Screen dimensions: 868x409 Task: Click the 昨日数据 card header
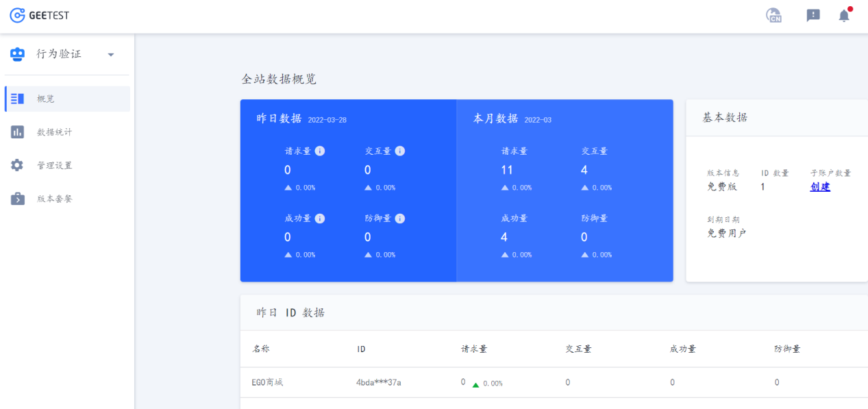pos(280,119)
